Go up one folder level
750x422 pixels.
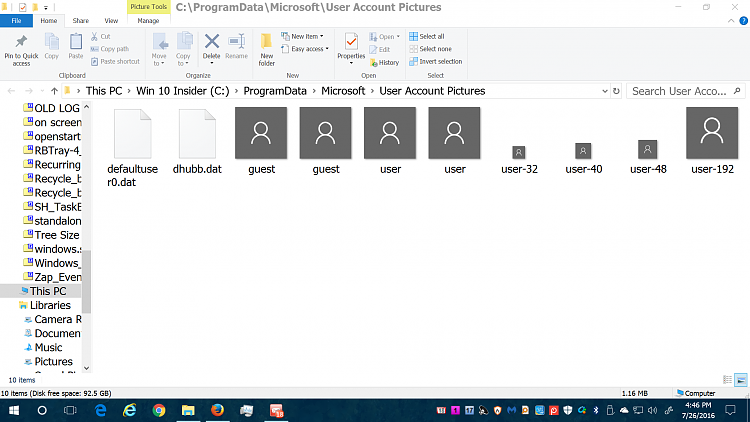54,91
